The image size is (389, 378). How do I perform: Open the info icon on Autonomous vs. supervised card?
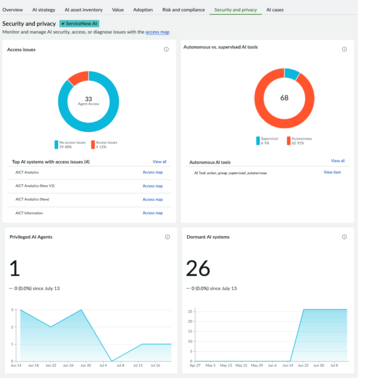pos(344,49)
